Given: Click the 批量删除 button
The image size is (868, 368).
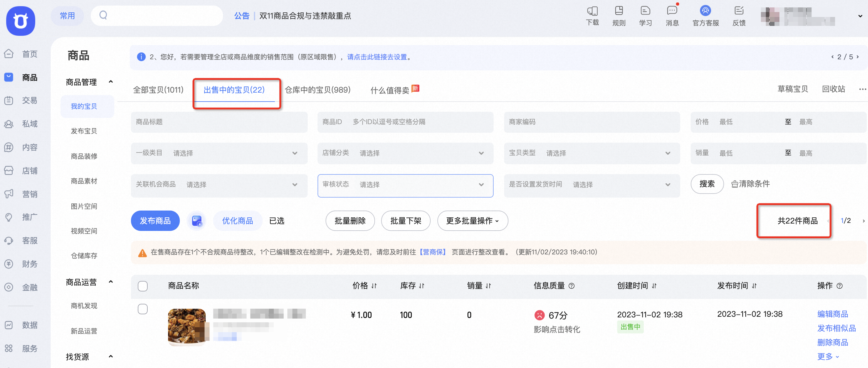Looking at the screenshot, I should 350,221.
